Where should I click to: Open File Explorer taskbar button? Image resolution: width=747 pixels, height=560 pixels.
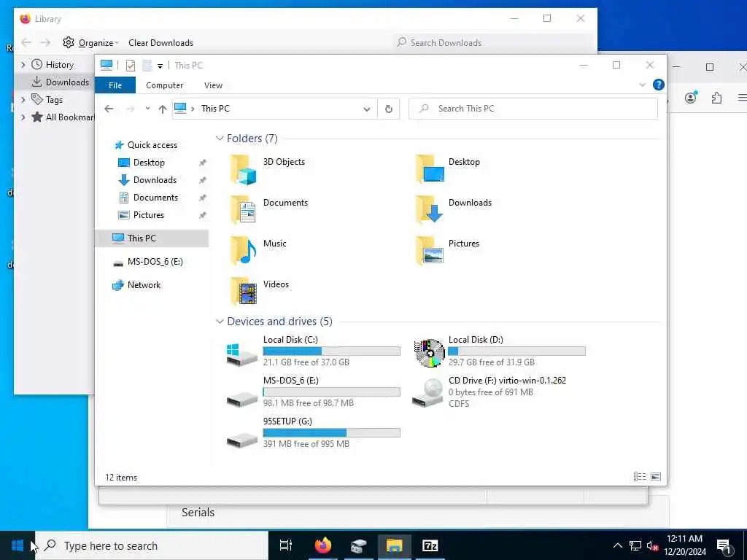tap(395, 545)
